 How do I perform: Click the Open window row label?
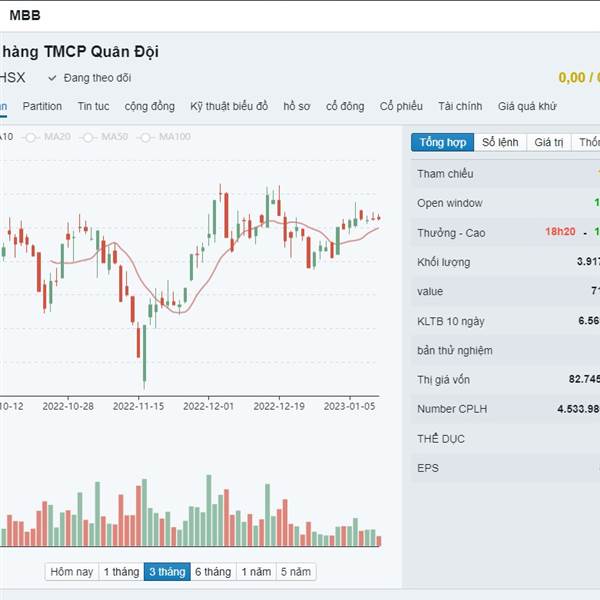[450, 203]
